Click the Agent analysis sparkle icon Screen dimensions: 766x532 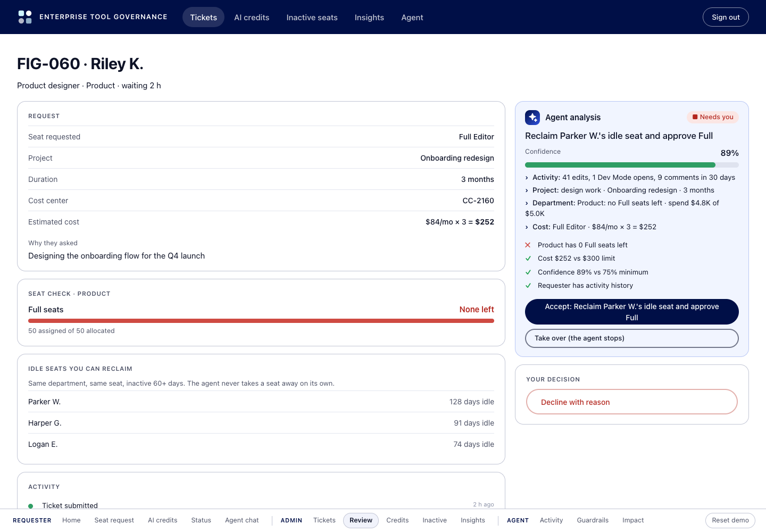[x=532, y=118]
